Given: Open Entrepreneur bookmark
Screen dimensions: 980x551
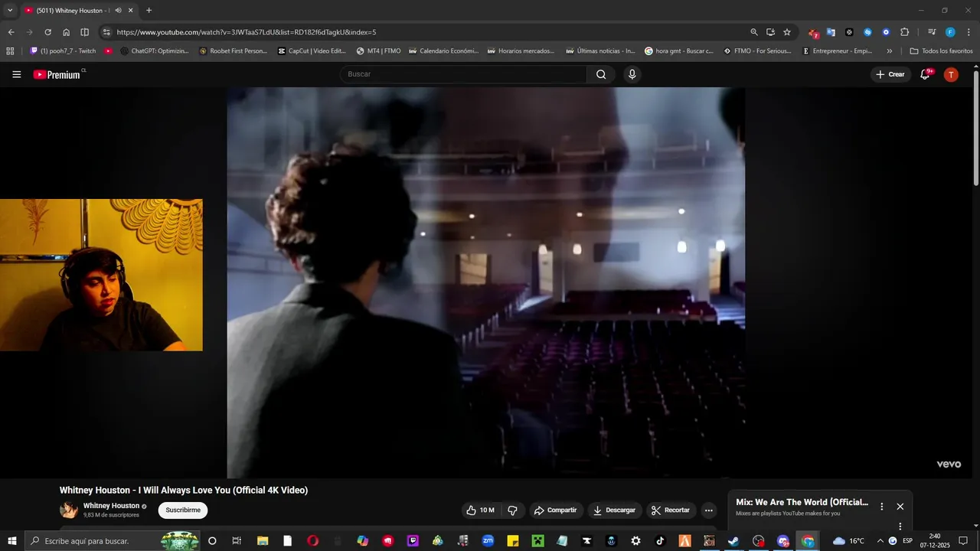Looking at the screenshot, I should (x=838, y=51).
